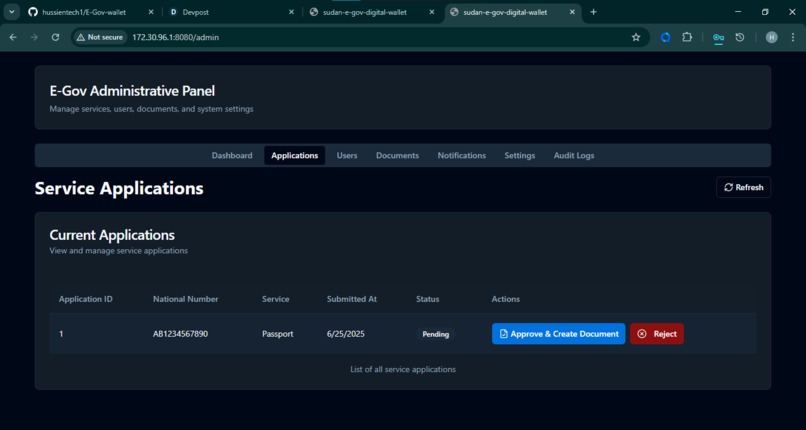Go forward to next page
Viewport: 806px width, 430px height.
[34, 37]
